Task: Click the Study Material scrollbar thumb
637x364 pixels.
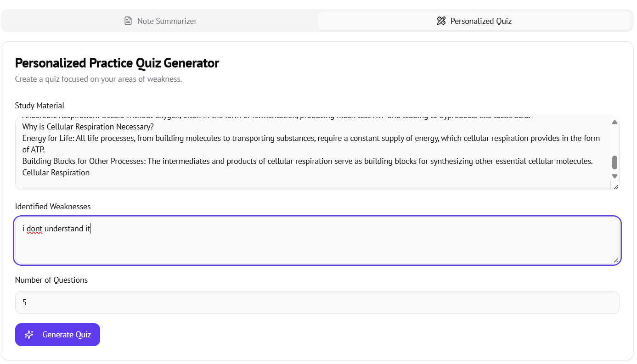Action: pos(614,162)
